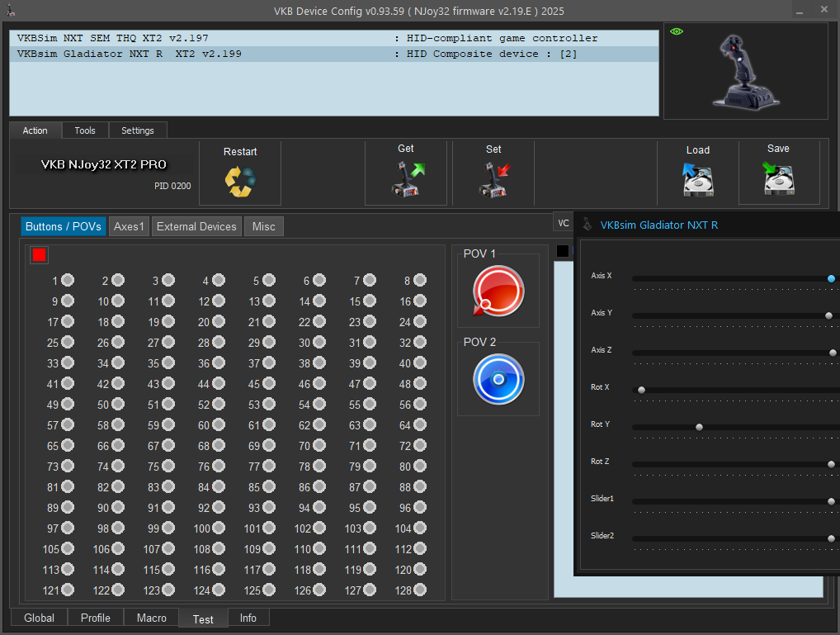840x635 pixels.
Task: Open the Settings tab
Action: coord(137,130)
